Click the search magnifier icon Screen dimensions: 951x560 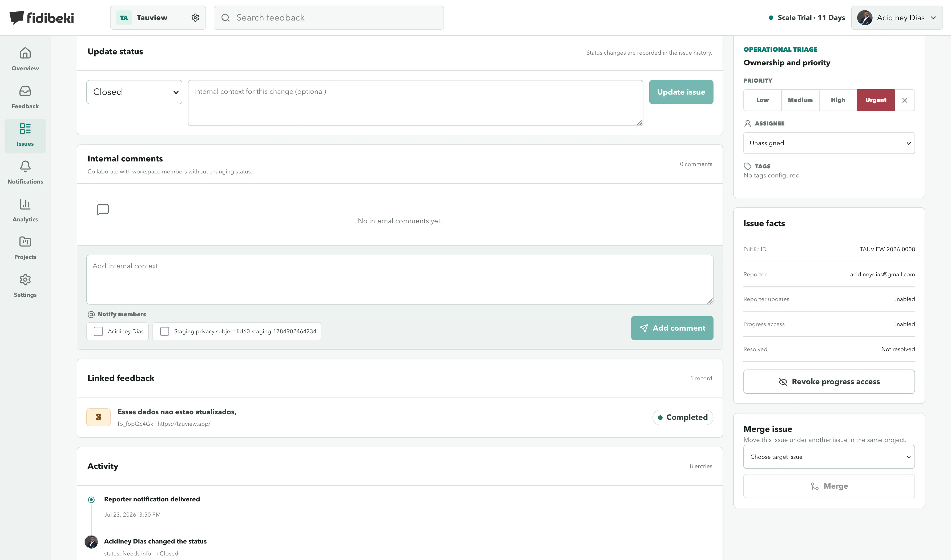point(225,18)
